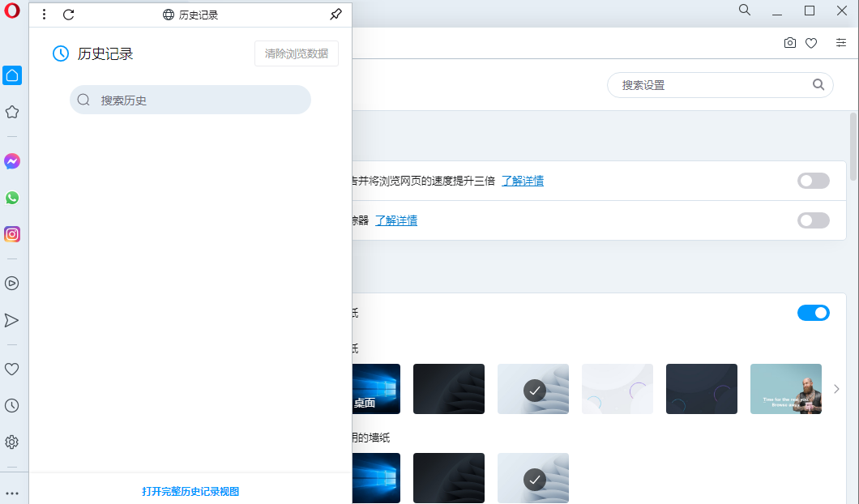Image resolution: width=859 pixels, height=504 pixels.
Task: Open the history panel three-dot menu
Action: tap(44, 14)
